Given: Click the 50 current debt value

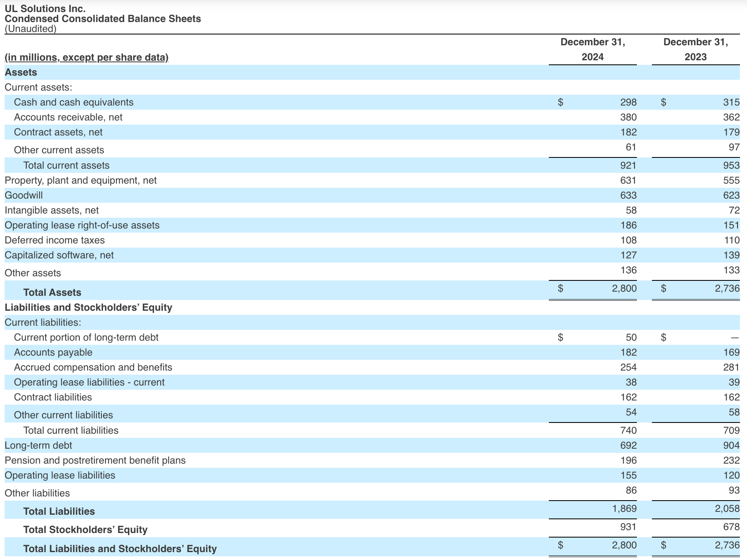Looking at the screenshot, I should [x=631, y=337].
